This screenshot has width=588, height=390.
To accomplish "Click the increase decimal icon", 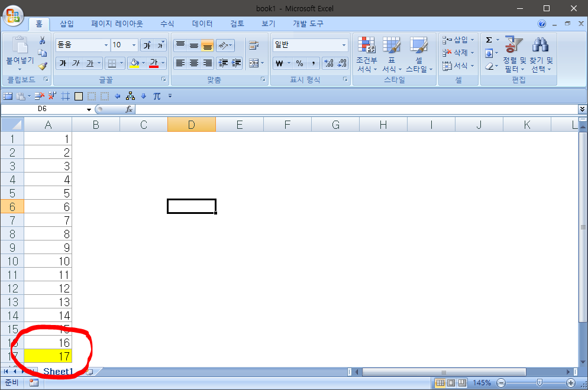I will coord(328,63).
